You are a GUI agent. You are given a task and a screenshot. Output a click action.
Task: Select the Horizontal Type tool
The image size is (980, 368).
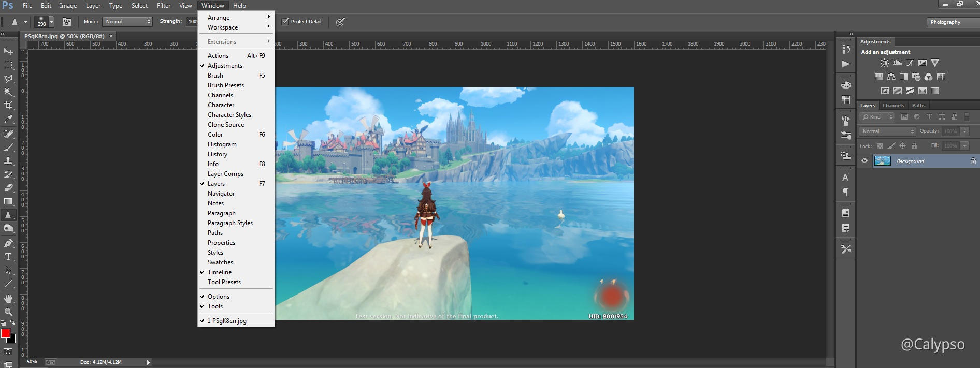8,257
